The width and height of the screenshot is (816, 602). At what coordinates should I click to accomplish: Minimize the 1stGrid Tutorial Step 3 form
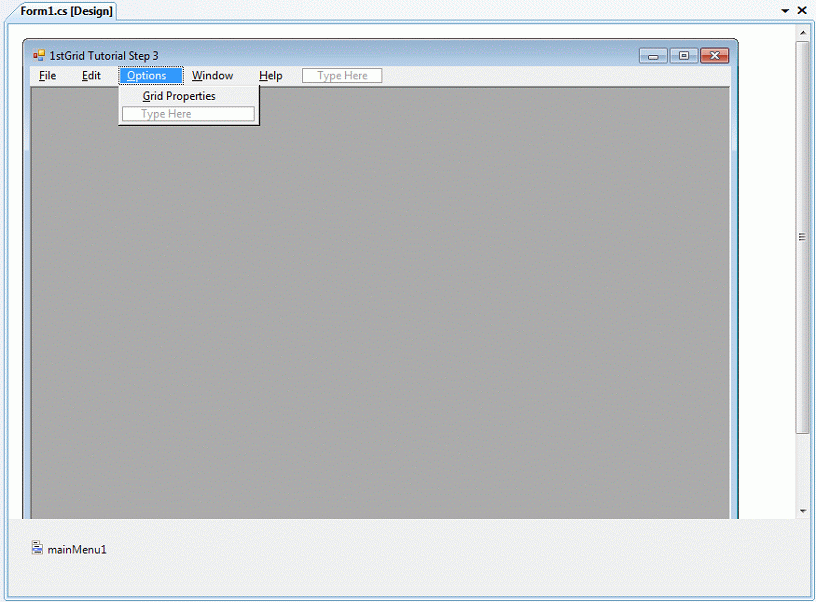pyautogui.click(x=653, y=56)
